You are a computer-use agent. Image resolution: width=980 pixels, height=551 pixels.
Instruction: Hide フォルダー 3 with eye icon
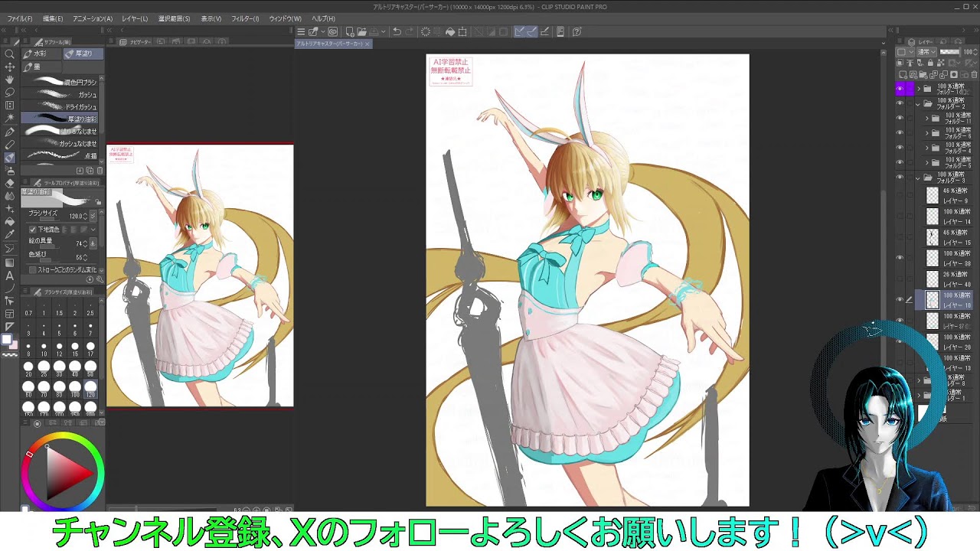click(900, 178)
